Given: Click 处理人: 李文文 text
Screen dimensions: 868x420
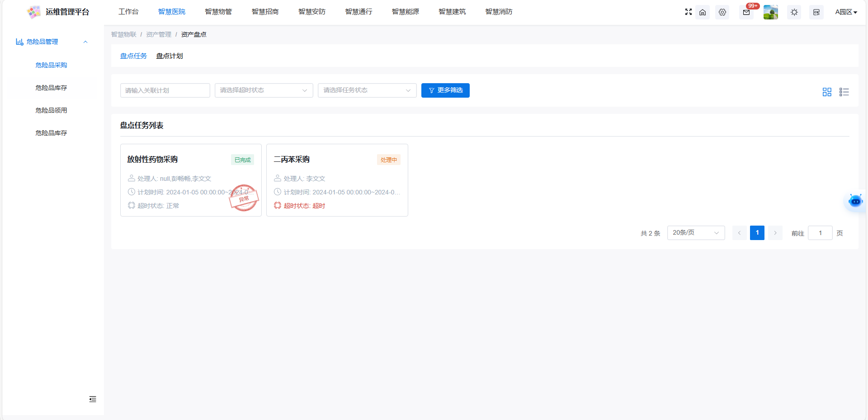Looking at the screenshot, I should click(x=304, y=179).
